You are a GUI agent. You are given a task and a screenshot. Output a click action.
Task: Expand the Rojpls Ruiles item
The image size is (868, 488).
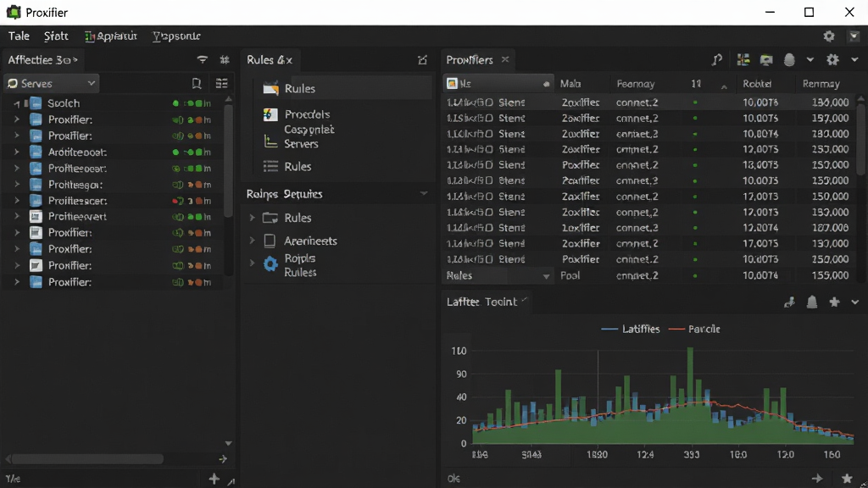pos(252,263)
